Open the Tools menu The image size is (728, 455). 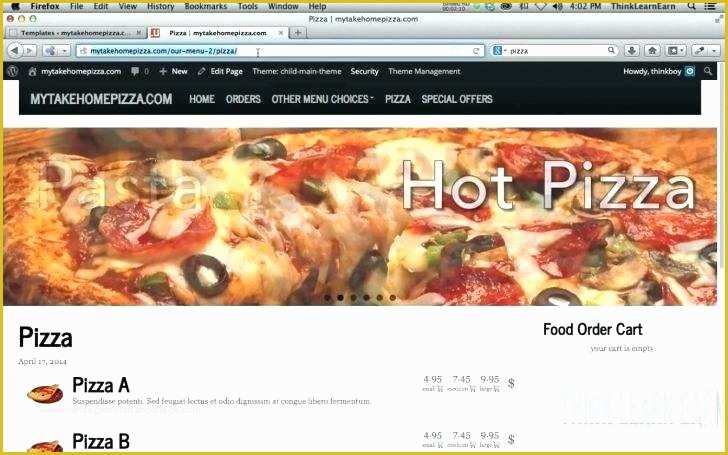(x=247, y=6)
